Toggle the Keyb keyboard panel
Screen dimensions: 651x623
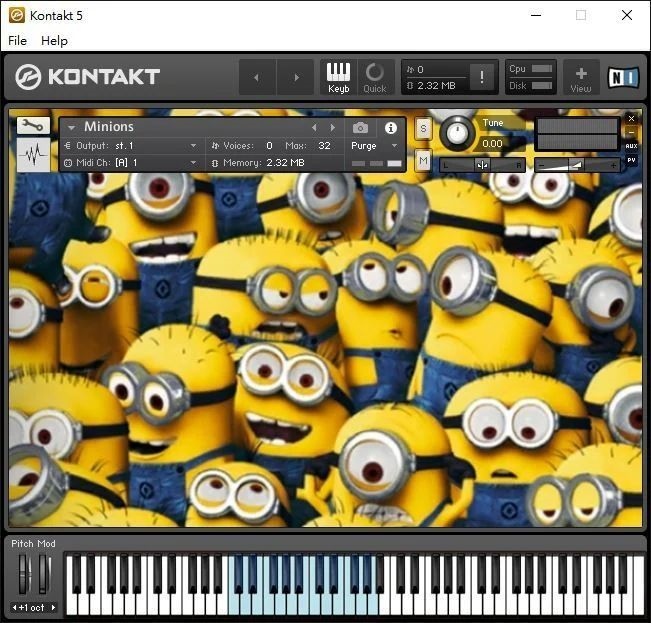point(339,77)
